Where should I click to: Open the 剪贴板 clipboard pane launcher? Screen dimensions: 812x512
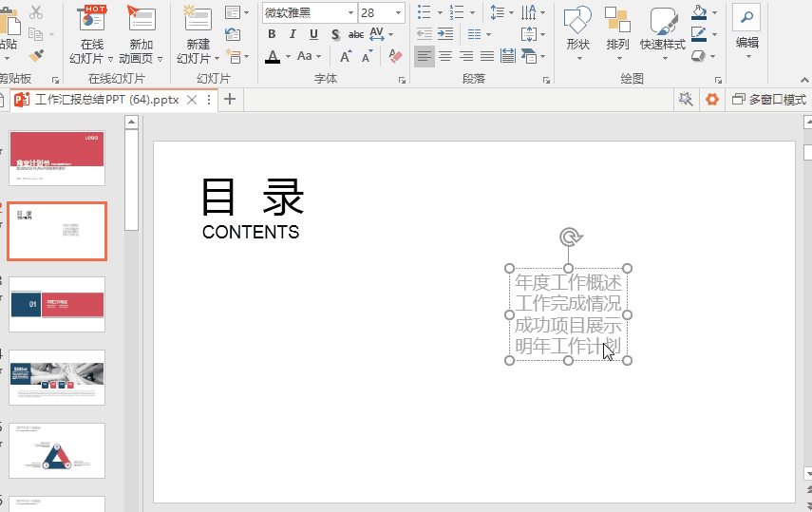[55, 81]
